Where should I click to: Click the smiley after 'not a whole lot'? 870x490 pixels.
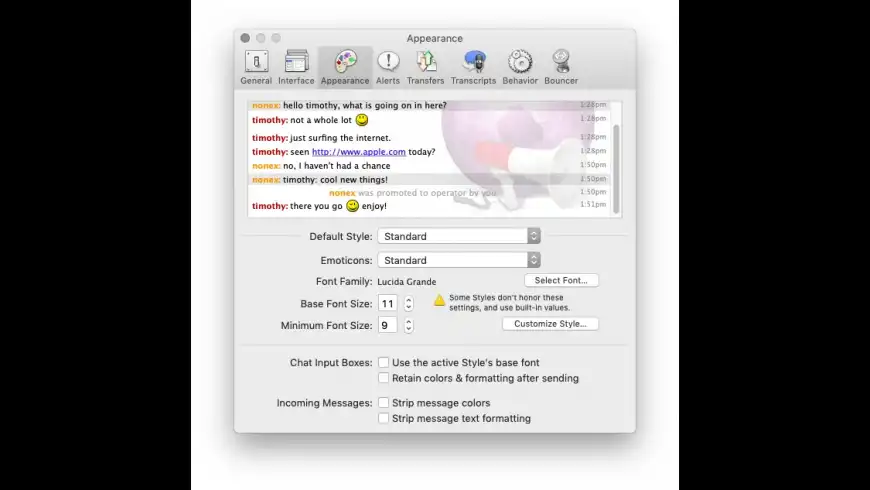(x=362, y=119)
